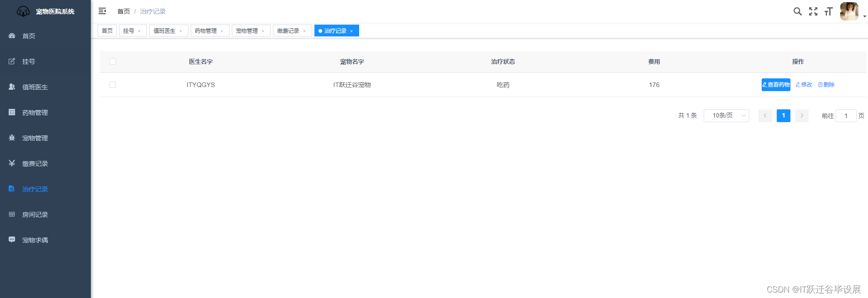Tick the checkbox for the ITYQGYS row

[x=113, y=85]
